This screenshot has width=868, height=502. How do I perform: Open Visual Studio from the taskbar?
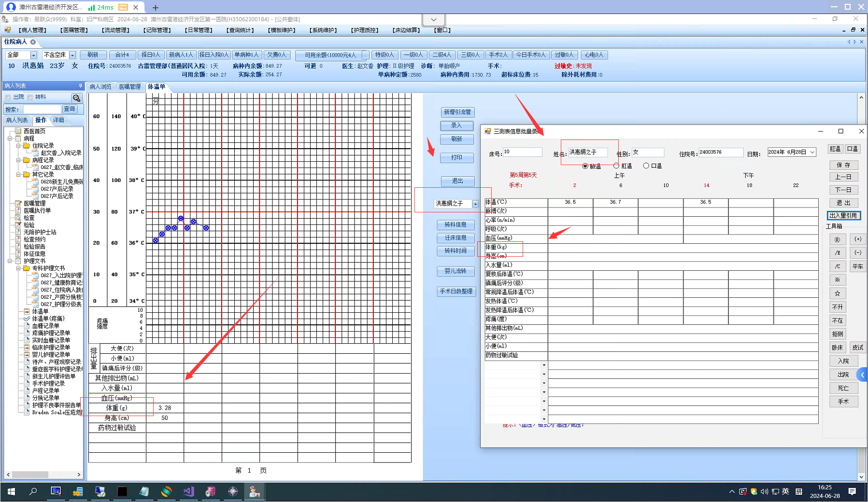188,491
